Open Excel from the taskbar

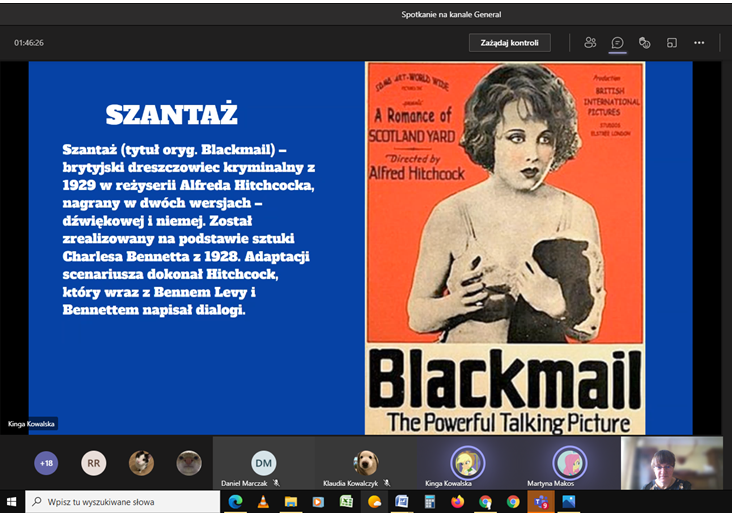tap(346, 502)
